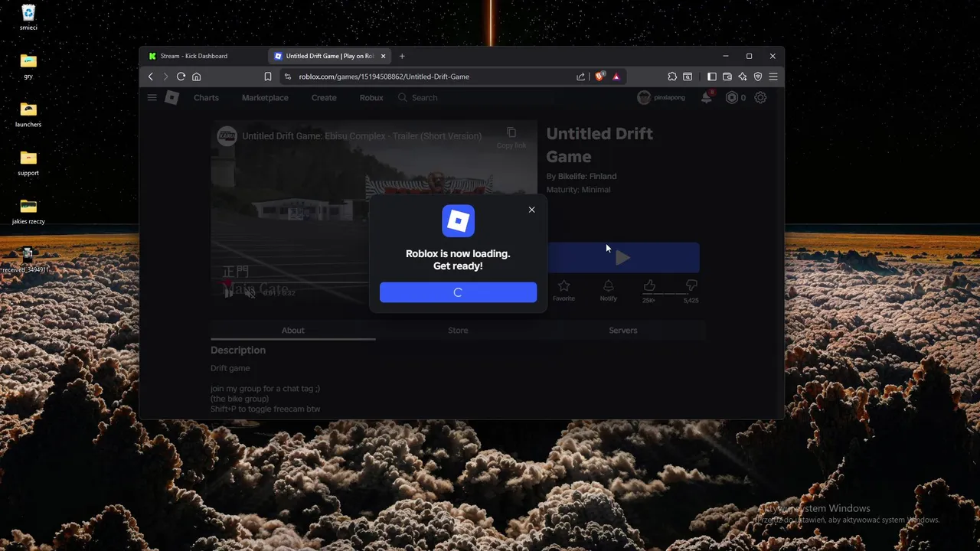The width and height of the screenshot is (980, 551).
Task: Click the Roblox logo in the loading dialog
Action: [x=458, y=221]
